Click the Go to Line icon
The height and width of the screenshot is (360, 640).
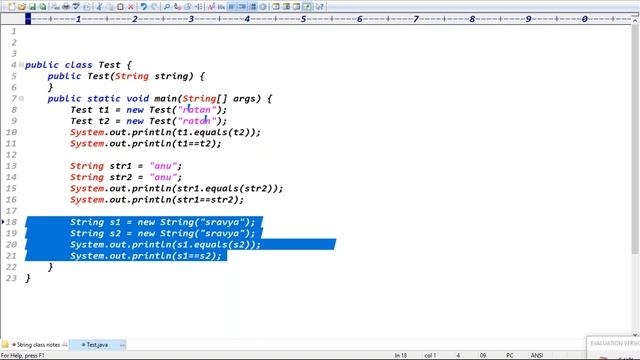coord(198,7)
